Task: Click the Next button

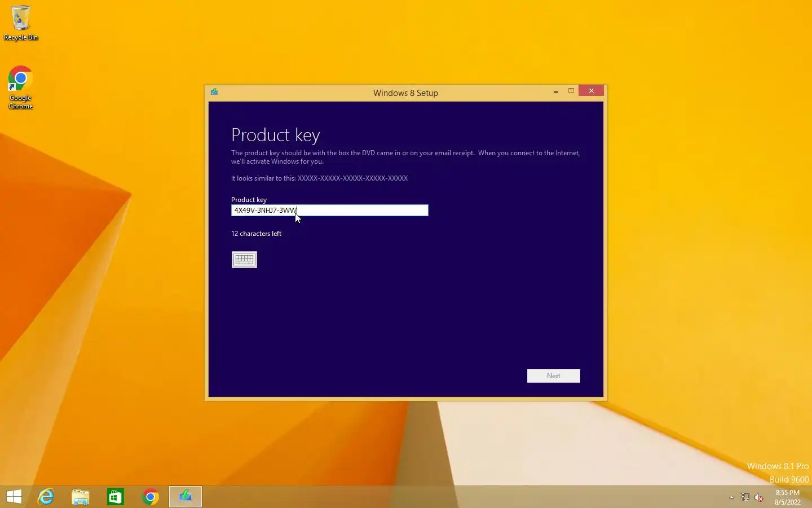Action: (553, 376)
